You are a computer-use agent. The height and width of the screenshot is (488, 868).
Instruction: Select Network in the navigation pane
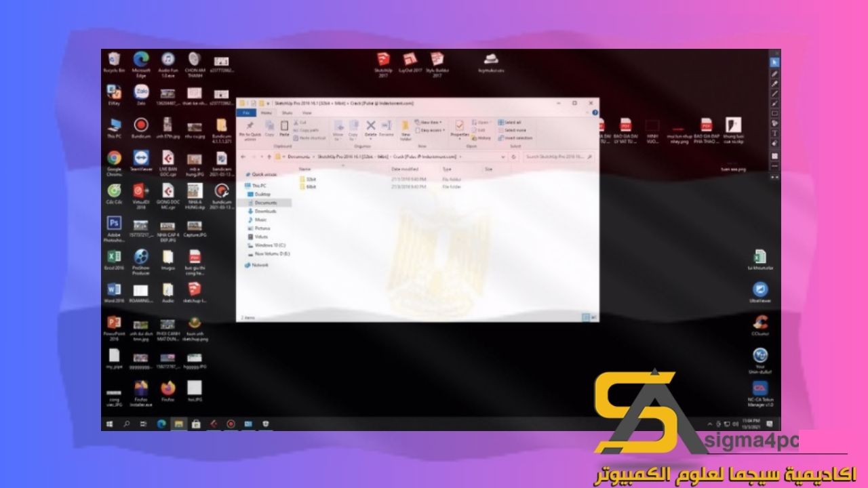pos(256,265)
